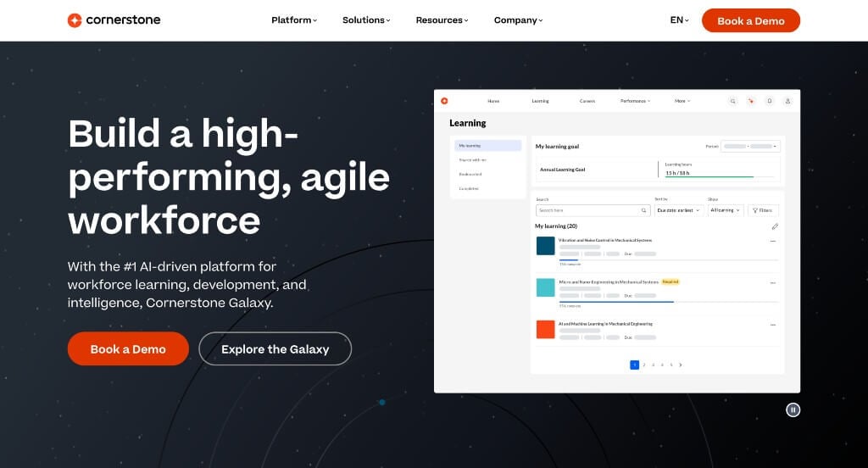Open the Solutions menu

[x=366, y=20]
